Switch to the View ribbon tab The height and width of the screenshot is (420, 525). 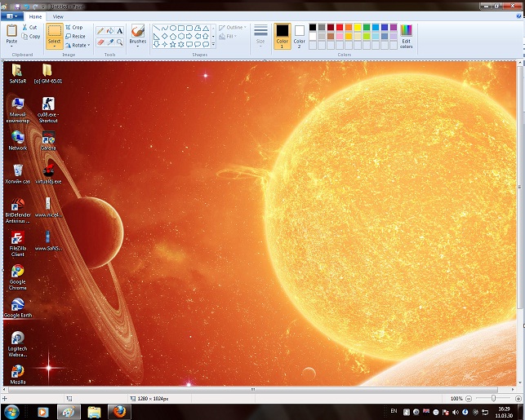click(58, 16)
